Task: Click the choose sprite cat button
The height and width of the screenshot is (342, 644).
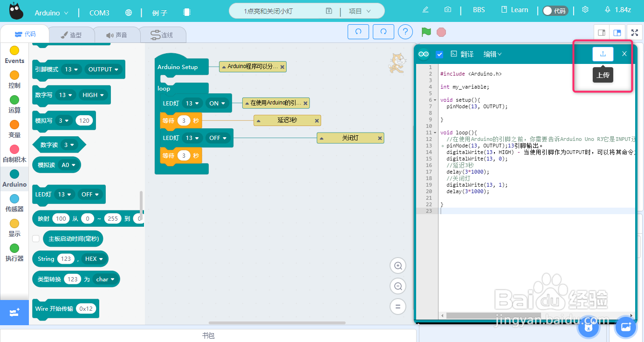Action: click(589, 327)
